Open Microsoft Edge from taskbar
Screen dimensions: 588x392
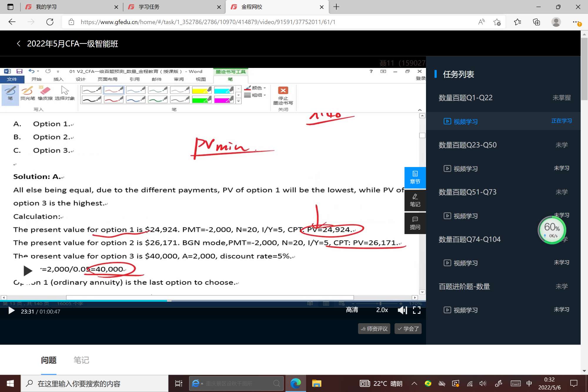(295, 383)
